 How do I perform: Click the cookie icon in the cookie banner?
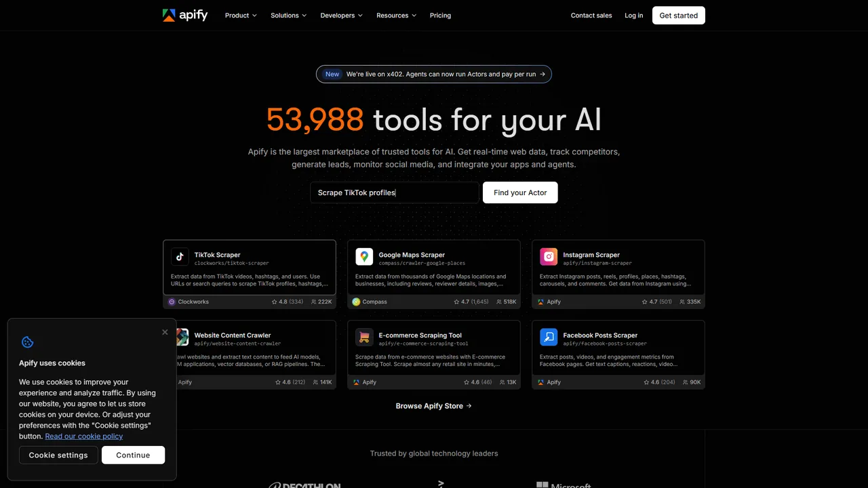point(28,342)
